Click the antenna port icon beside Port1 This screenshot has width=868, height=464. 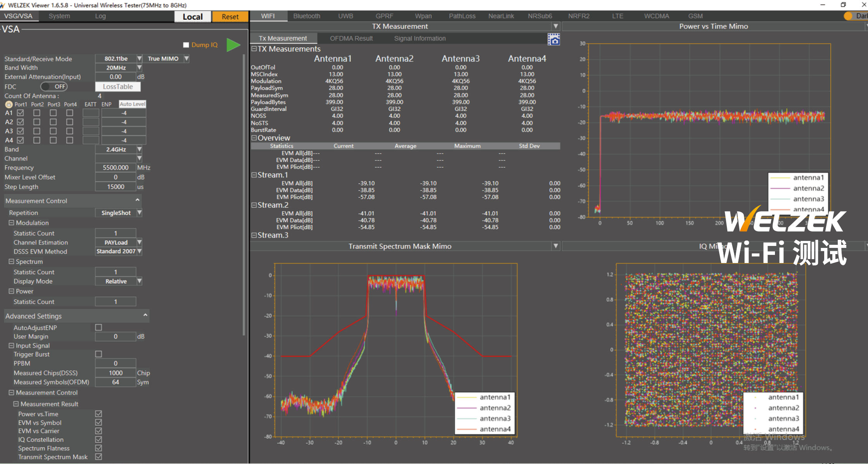[x=9, y=104]
